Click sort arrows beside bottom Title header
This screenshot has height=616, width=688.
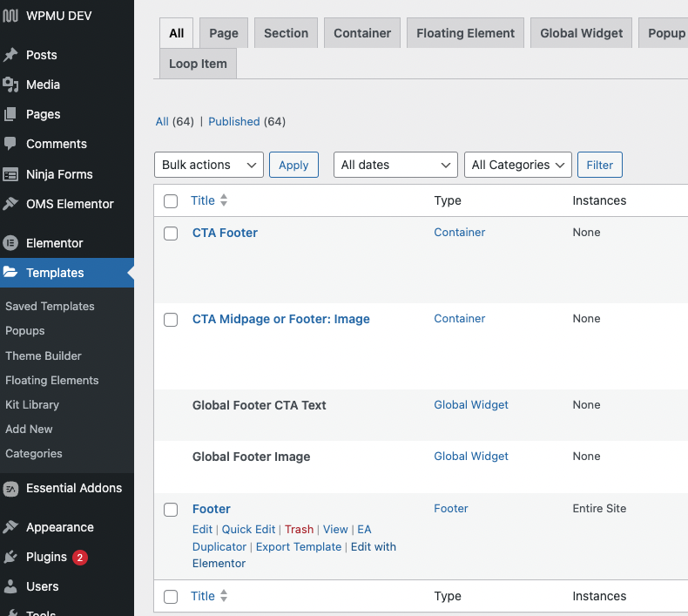(224, 596)
